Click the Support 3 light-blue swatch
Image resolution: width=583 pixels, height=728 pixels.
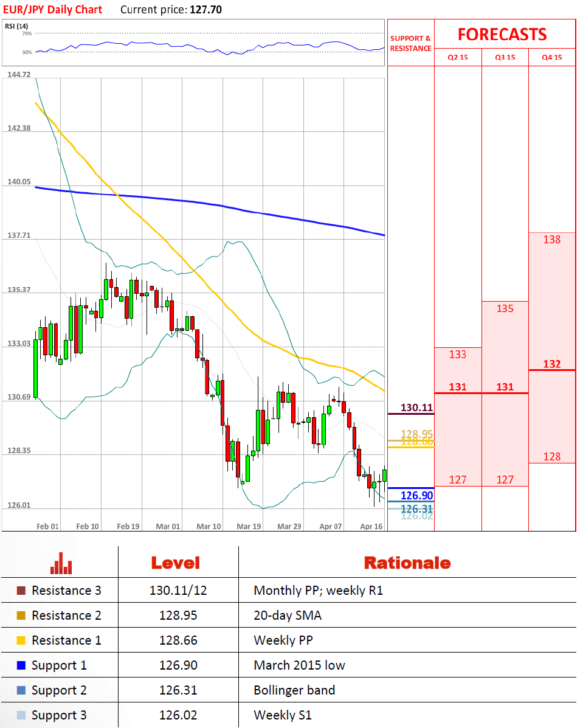[21, 715]
